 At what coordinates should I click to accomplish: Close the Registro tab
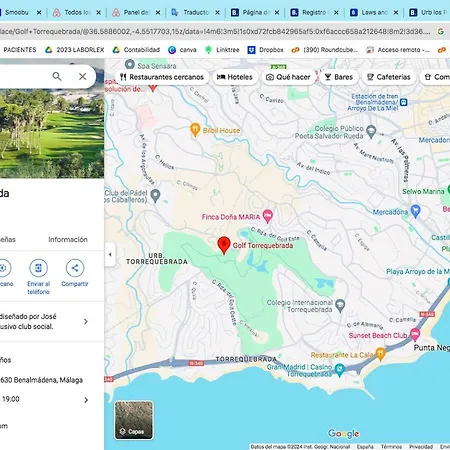[336, 12]
